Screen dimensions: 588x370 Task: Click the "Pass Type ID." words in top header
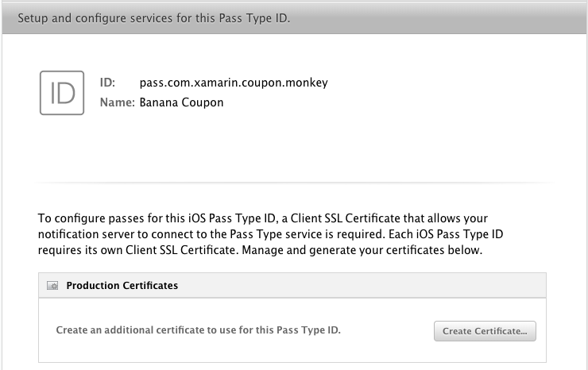[254, 18]
